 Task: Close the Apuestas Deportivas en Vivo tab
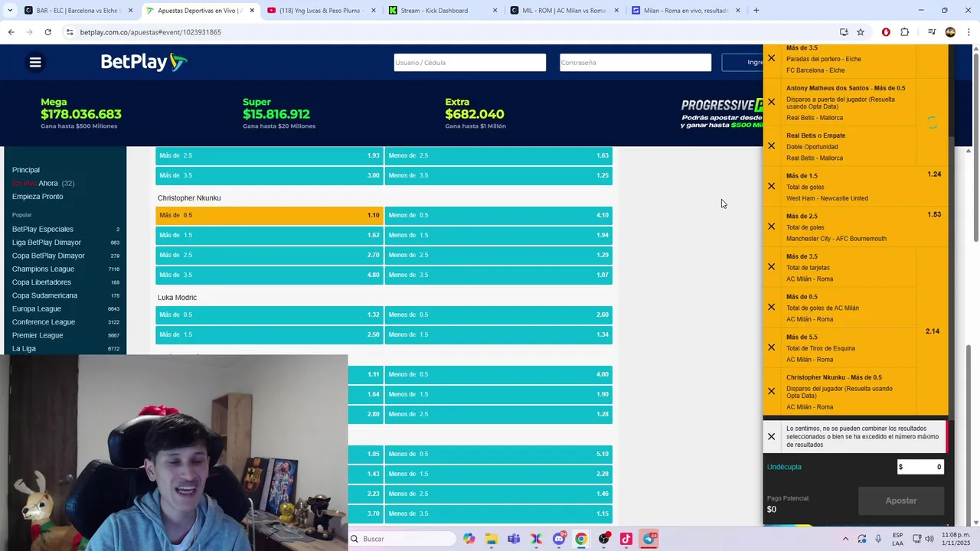point(252,11)
